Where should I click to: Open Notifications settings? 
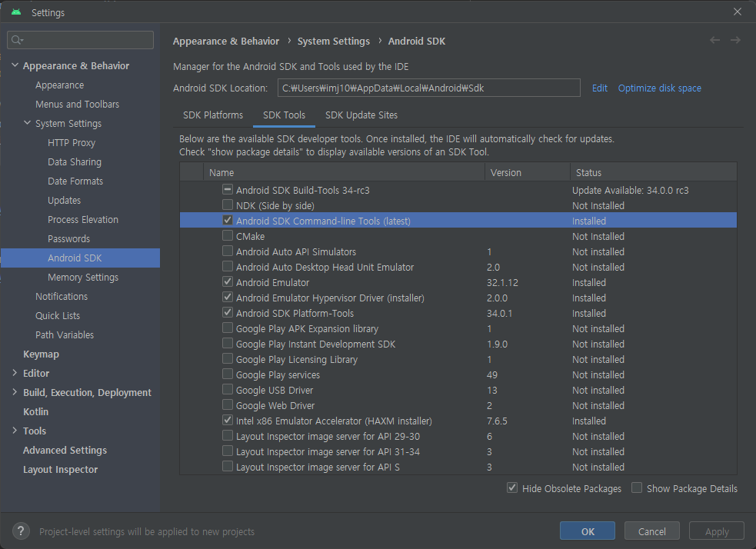(62, 297)
